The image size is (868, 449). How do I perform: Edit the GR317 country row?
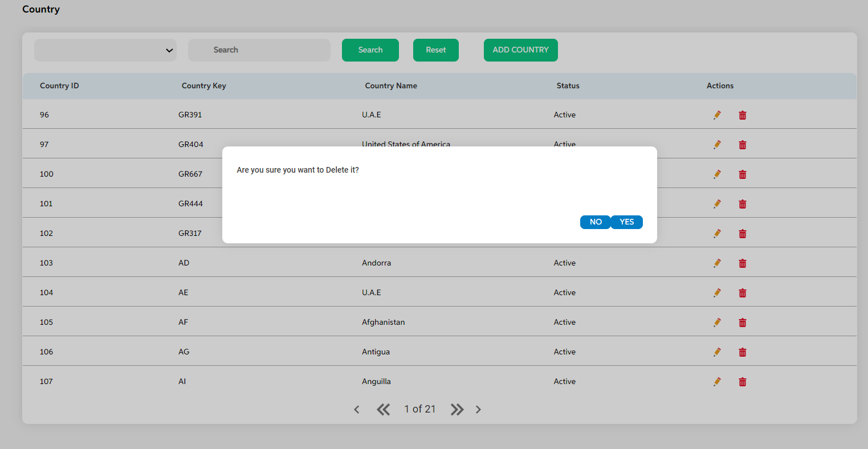(x=717, y=234)
